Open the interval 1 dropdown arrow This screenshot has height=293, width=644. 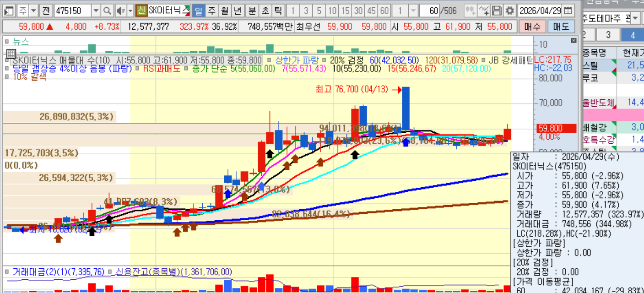pyautogui.click(x=412, y=10)
